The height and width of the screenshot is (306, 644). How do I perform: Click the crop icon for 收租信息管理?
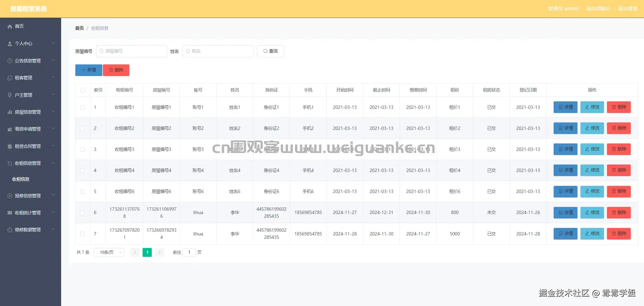[10, 164]
